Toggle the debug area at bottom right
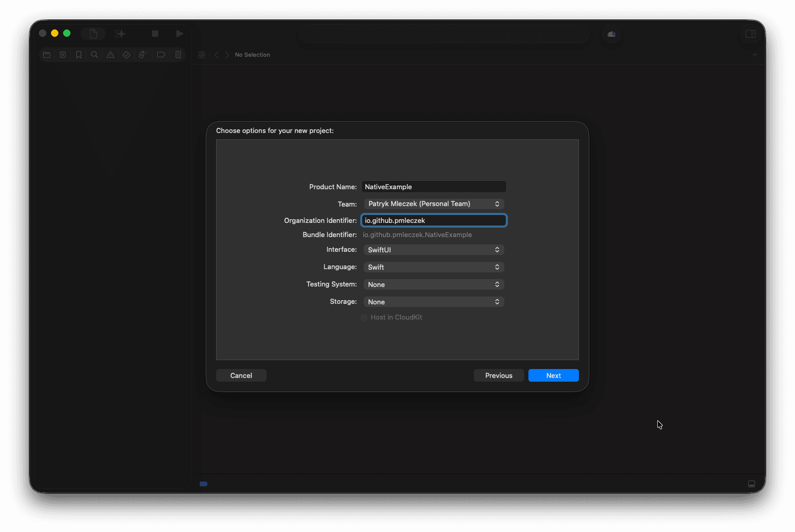Image resolution: width=795 pixels, height=532 pixels. tap(751, 484)
